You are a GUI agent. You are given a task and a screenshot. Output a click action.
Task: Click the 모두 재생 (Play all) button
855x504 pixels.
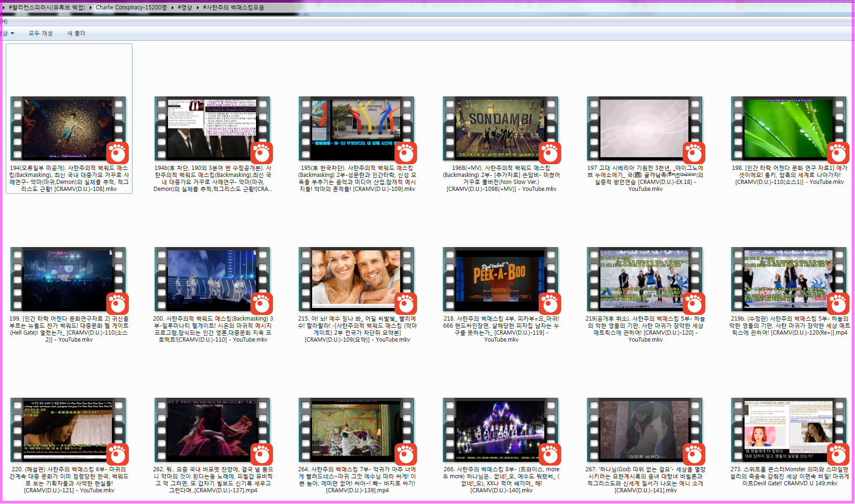(x=41, y=34)
